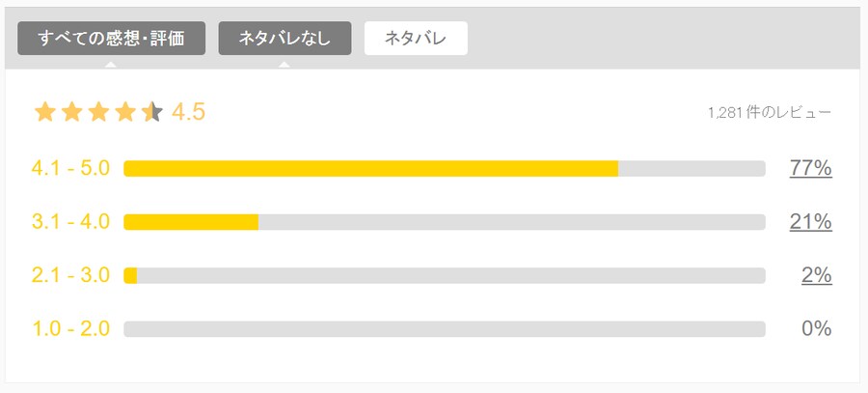
Task: Click the 1.0 - 2.0 rating bar
Action: [445, 329]
